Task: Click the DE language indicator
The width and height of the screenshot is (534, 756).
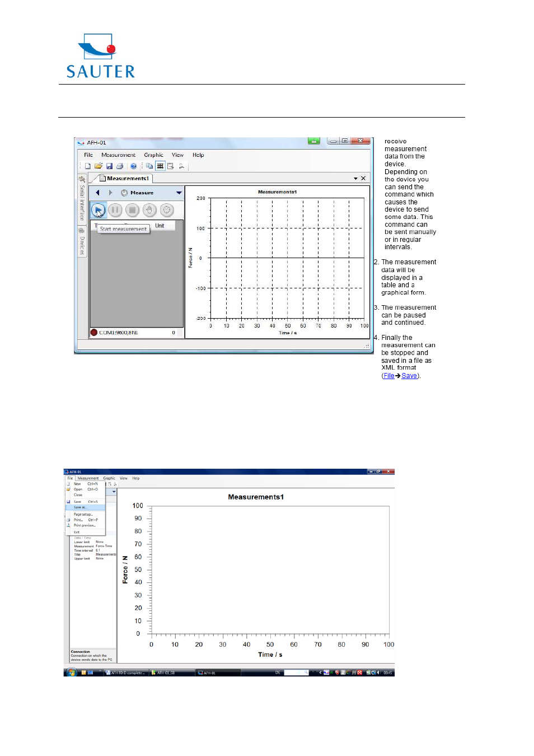Action: 278,673
